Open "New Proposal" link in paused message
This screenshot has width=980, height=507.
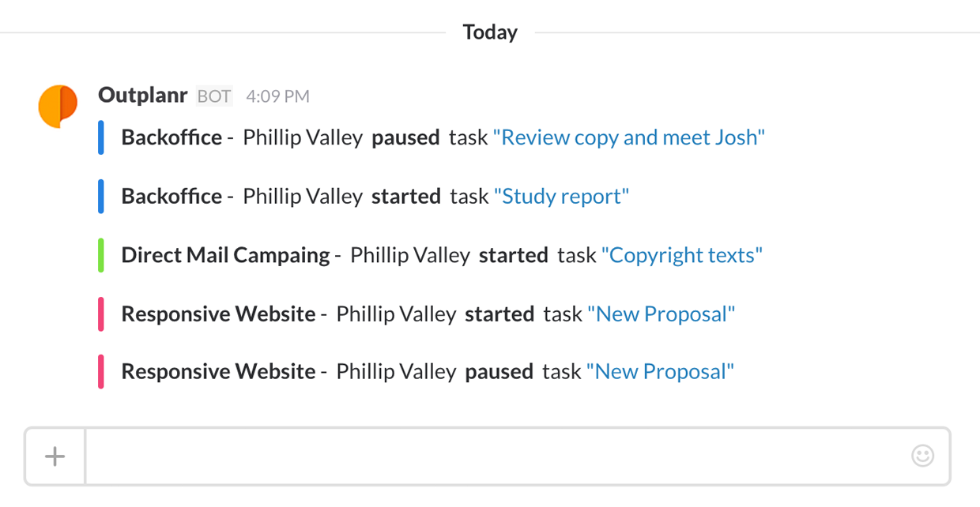click(x=660, y=371)
